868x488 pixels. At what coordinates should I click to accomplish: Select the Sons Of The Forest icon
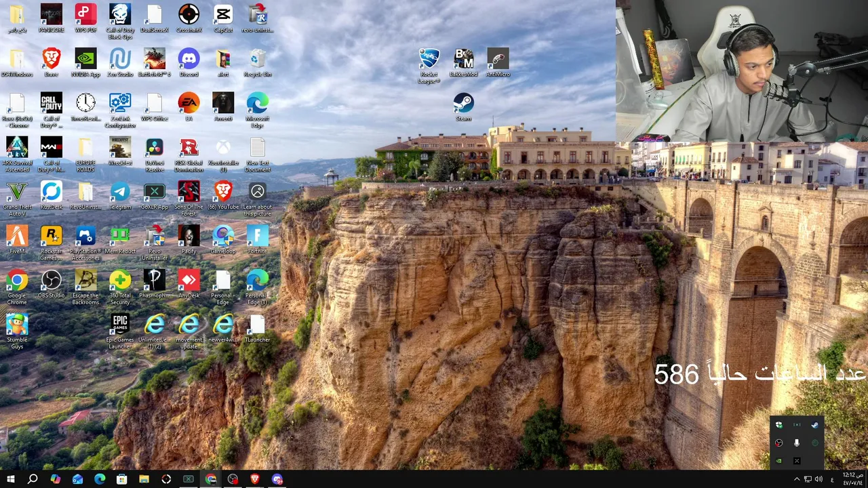tap(189, 198)
